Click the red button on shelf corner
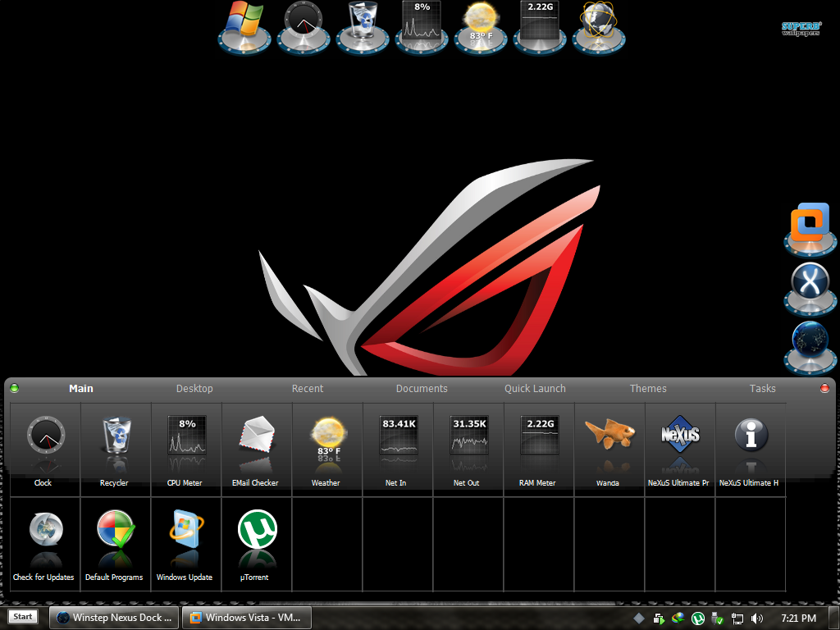Image resolution: width=840 pixels, height=630 pixels. [825, 388]
